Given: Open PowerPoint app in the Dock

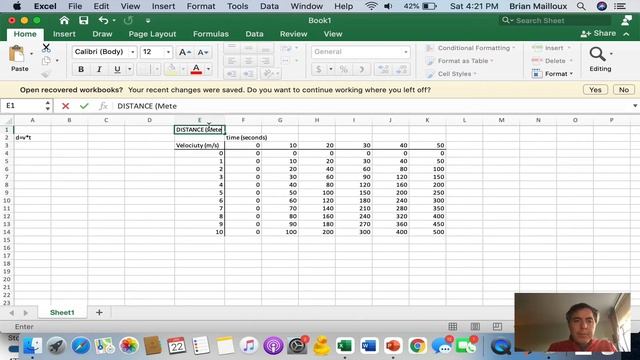Looking at the screenshot, I should (x=393, y=346).
